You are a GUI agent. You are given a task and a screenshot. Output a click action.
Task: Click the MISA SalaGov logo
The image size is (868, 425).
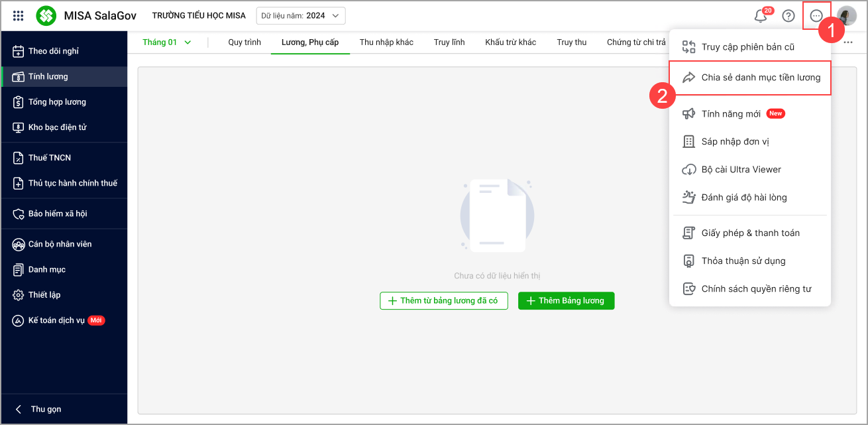[x=46, y=15]
